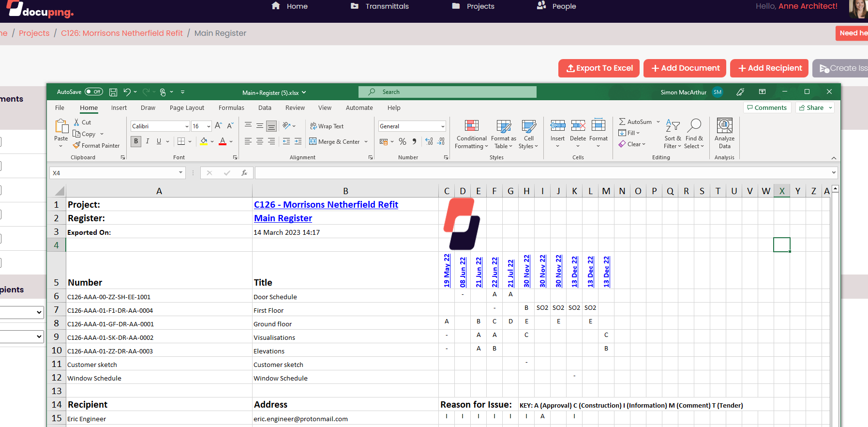The height and width of the screenshot is (427, 868).
Task: Toggle Bold formatting button
Action: [x=136, y=141]
